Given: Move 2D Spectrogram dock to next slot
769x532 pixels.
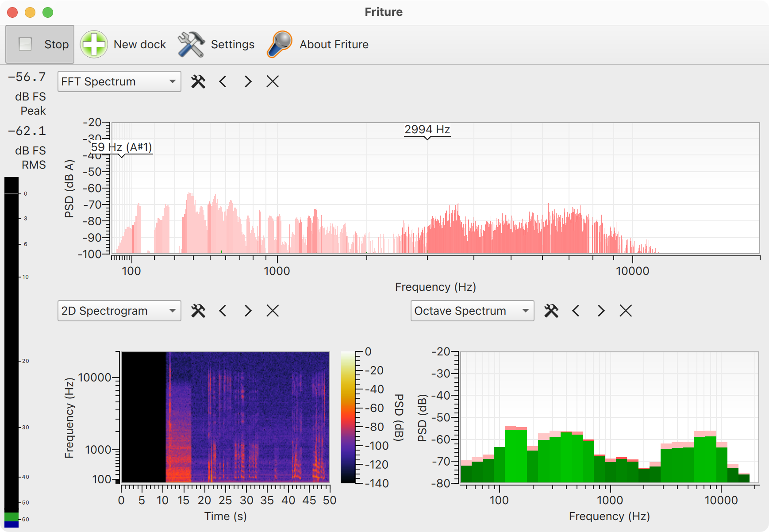Looking at the screenshot, I should pos(248,311).
